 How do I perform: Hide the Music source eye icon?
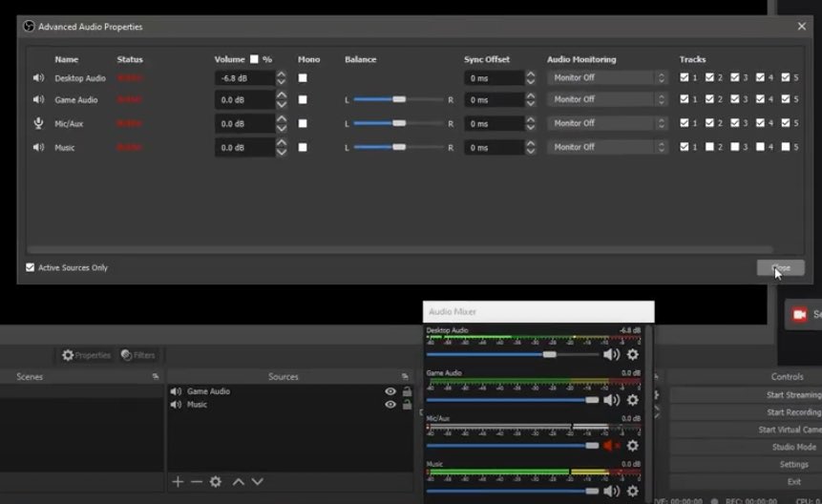[390, 405]
